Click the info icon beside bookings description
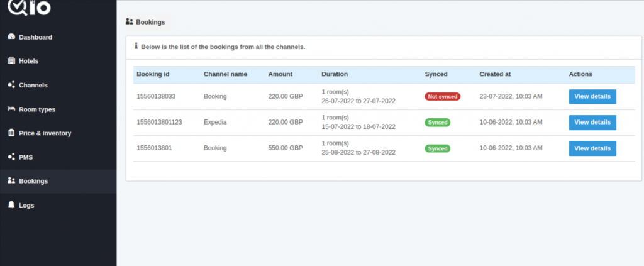The image size is (644, 266). (136, 46)
